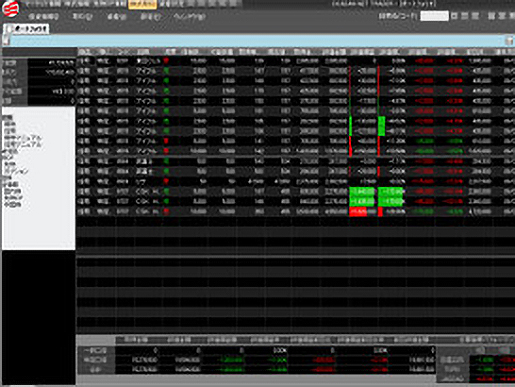515x387 pixels.
Task: Select the highlighted yellow tab in top bar
Action: point(142,4)
